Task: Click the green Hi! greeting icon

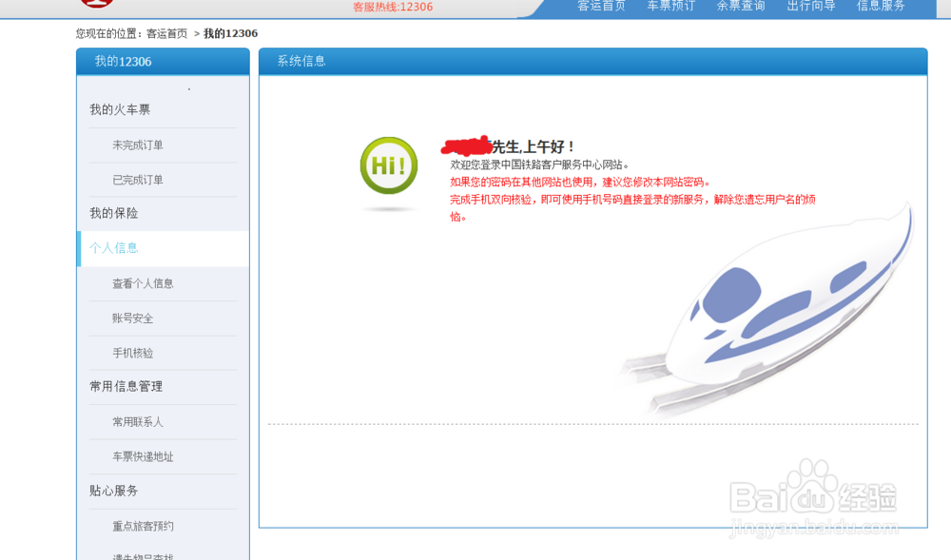Action: 389,165
